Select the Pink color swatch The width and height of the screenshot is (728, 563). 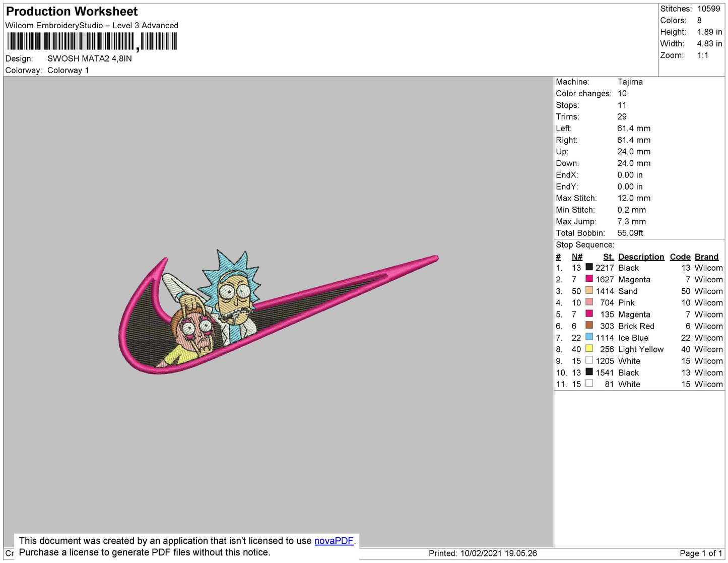(x=589, y=302)
